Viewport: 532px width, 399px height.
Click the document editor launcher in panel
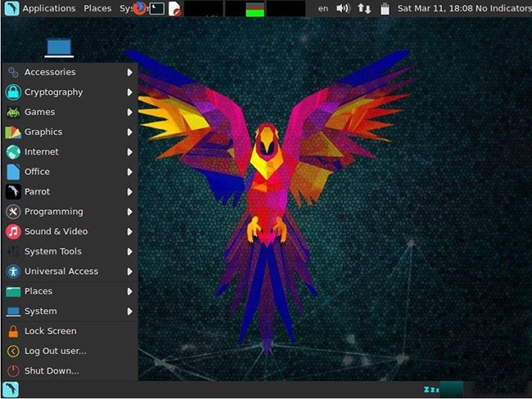174,8
